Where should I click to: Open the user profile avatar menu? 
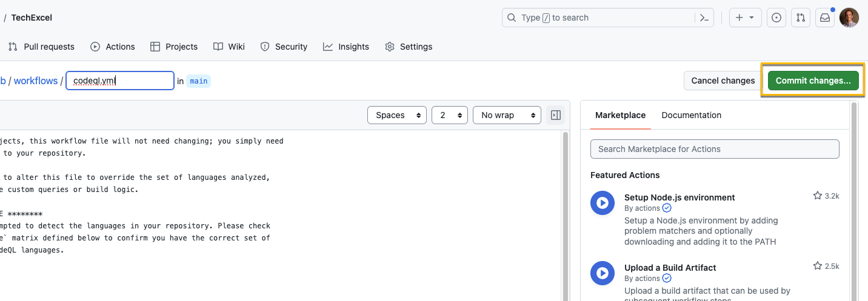[x=849, y=18]
